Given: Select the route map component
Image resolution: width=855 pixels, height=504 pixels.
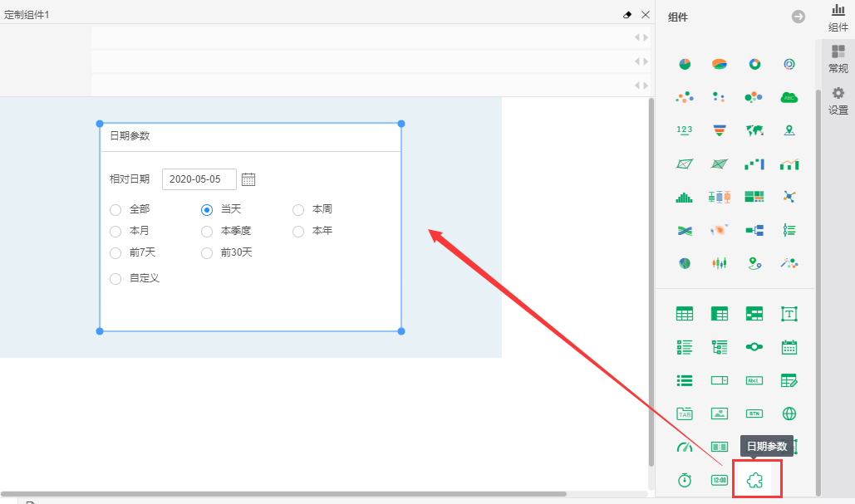Looking at the screenshot, I should pos(754,264).
